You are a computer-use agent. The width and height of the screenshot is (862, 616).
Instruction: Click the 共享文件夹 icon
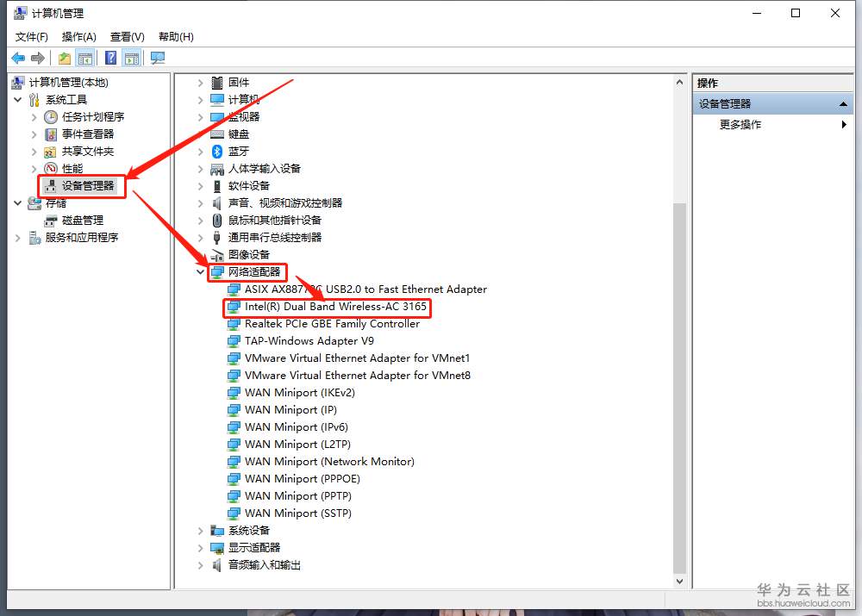click(51, 151)
